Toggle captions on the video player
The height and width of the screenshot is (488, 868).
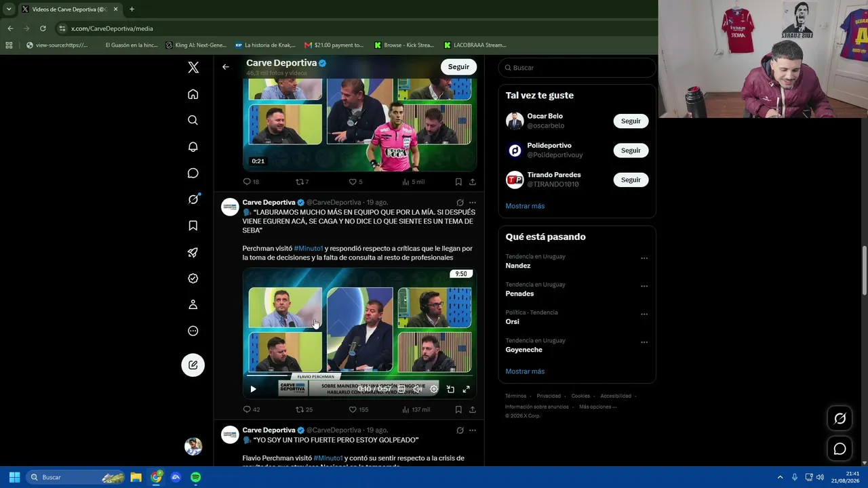coord(401,389)
